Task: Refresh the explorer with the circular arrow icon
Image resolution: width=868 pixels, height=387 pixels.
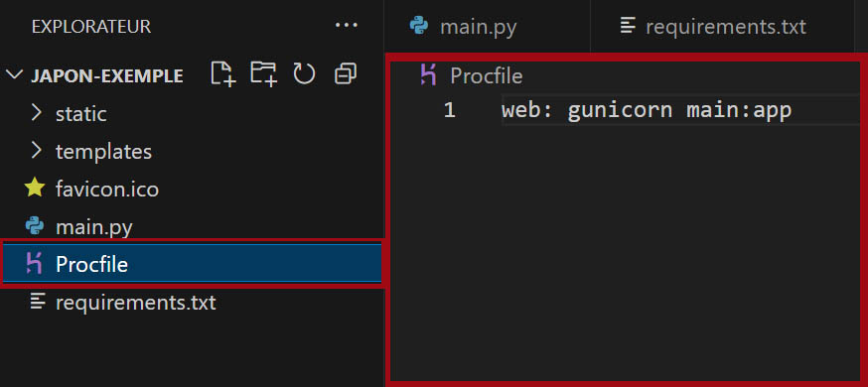Action: coord(304,73)
